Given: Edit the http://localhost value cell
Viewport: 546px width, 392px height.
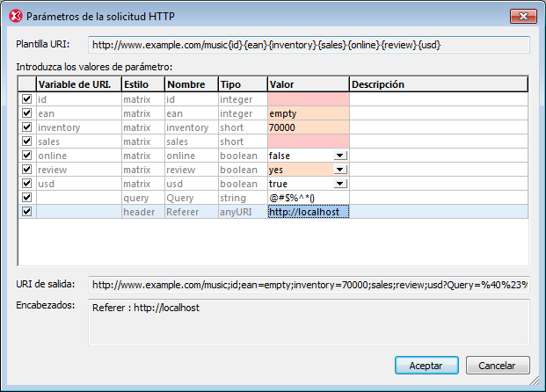Looking at the screenshot, I should (308, 212).
